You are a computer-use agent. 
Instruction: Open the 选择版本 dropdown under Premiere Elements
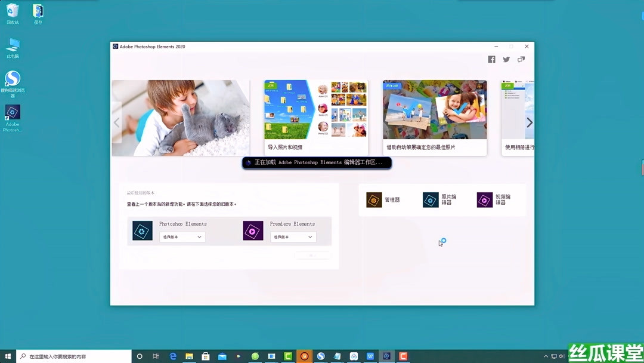[x=293, y=236]
